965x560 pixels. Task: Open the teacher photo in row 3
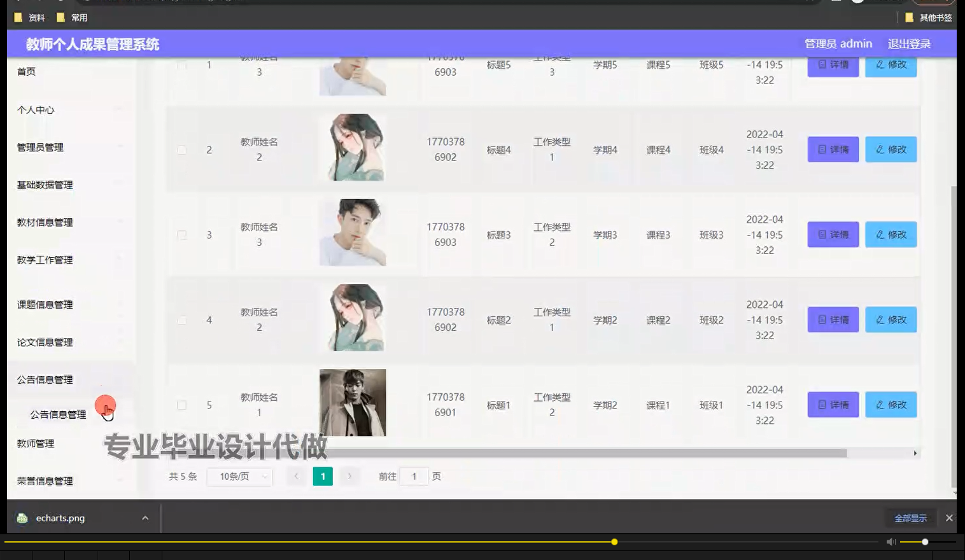tap(353, 232)
